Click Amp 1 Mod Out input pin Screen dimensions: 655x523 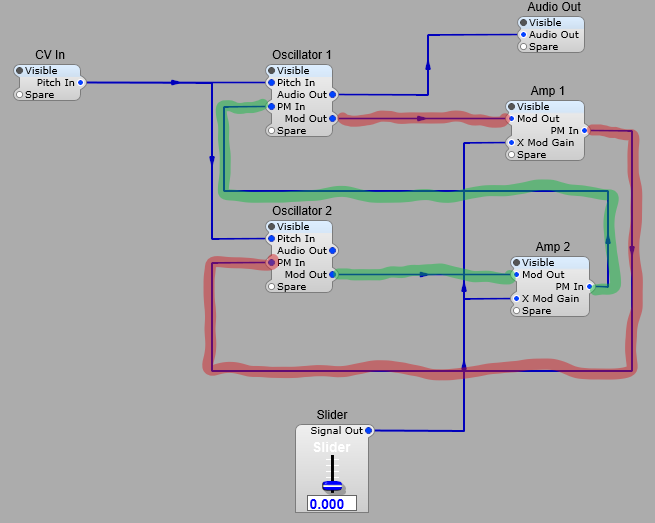pyautogui.click(x=511, y=119)
